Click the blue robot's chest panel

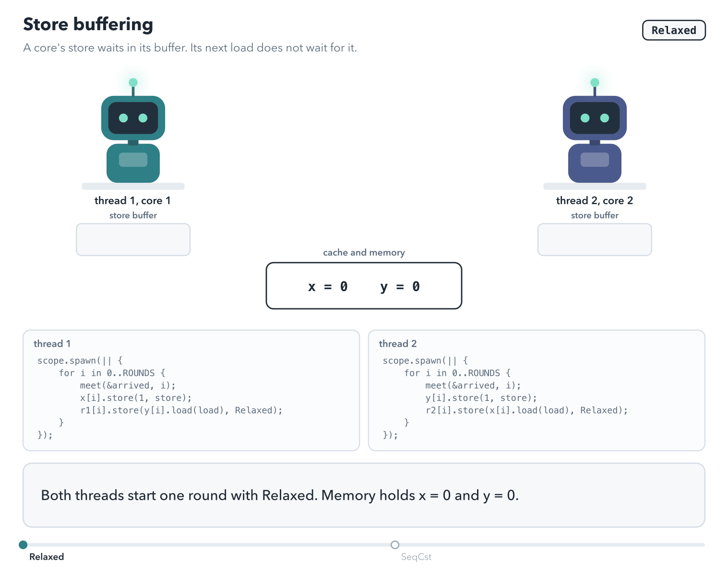point(595,160)
